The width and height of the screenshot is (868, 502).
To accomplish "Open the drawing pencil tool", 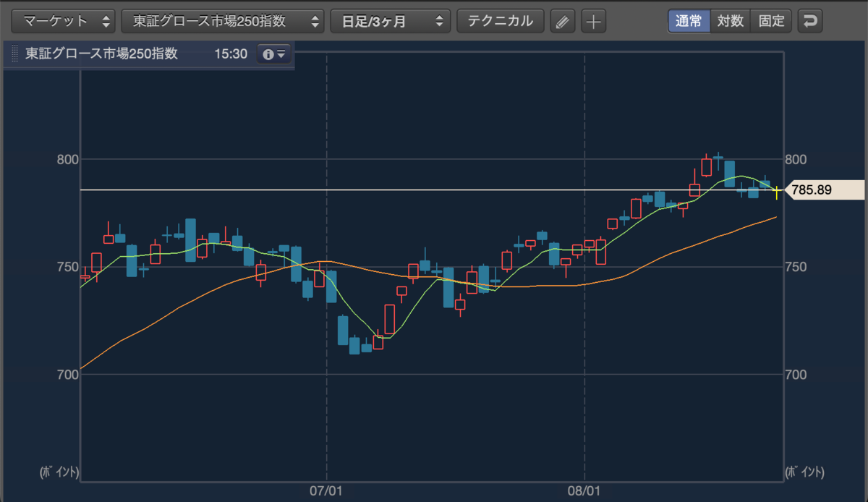I will point(561,21).
